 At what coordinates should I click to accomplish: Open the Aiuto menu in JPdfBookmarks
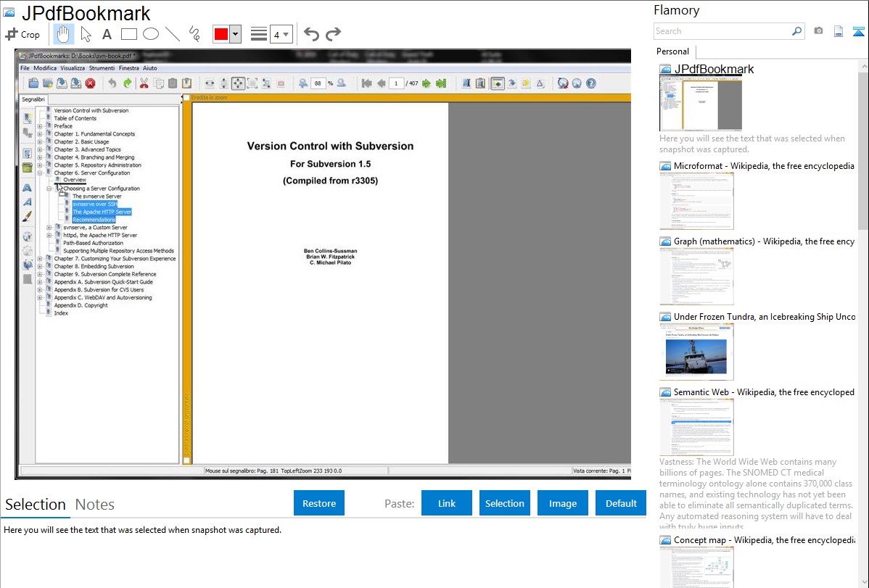coord(149,68)
